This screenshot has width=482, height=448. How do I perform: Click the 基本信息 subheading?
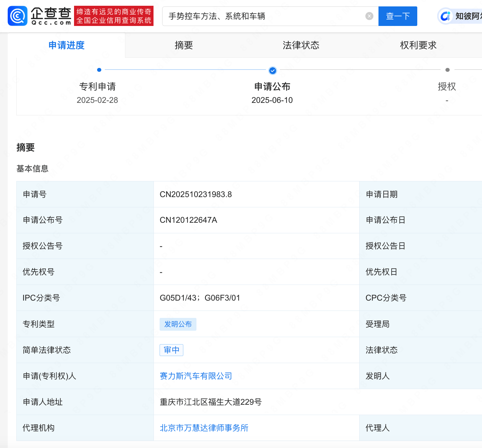click(x=32, y=169)
